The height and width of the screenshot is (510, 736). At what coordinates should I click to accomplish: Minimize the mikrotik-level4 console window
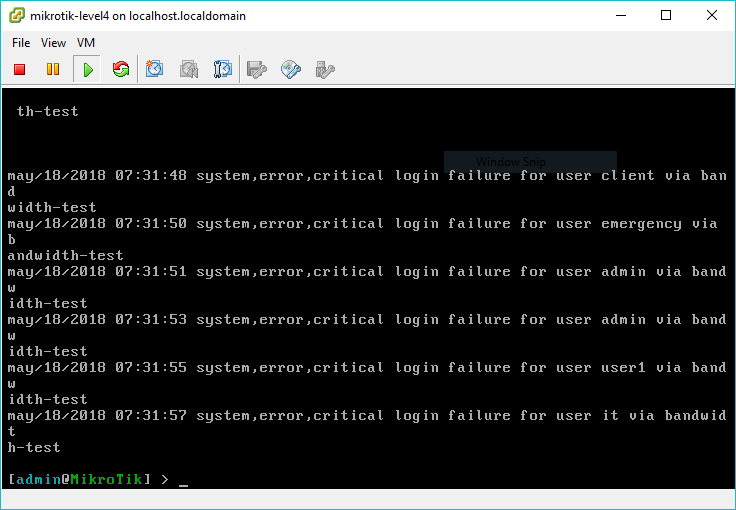point(620,16)
